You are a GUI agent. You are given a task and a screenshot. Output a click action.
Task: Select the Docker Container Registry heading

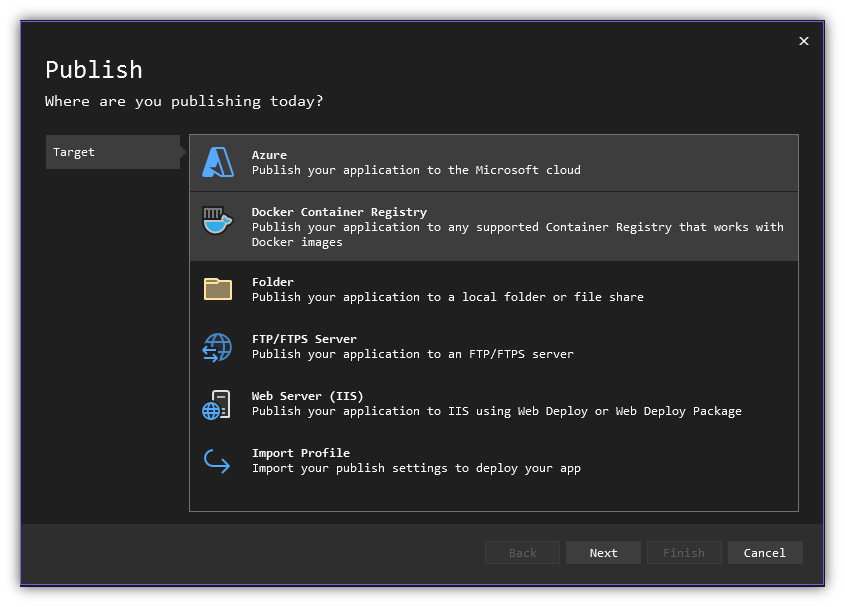coord(339,212)
